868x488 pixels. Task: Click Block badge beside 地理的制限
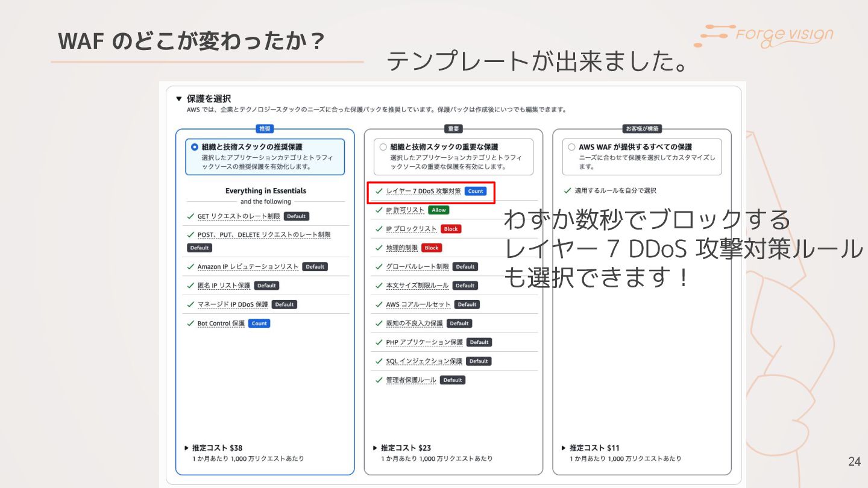[432, 248]
